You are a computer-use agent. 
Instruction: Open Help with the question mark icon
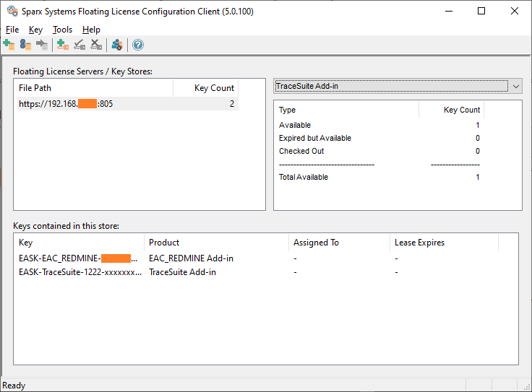(x=138, y=45)
